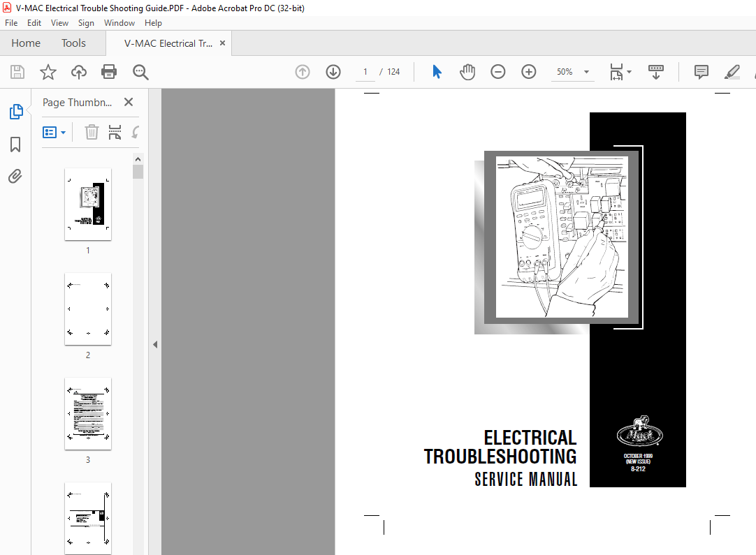Upload the file to cloud storage

[78, 72]
